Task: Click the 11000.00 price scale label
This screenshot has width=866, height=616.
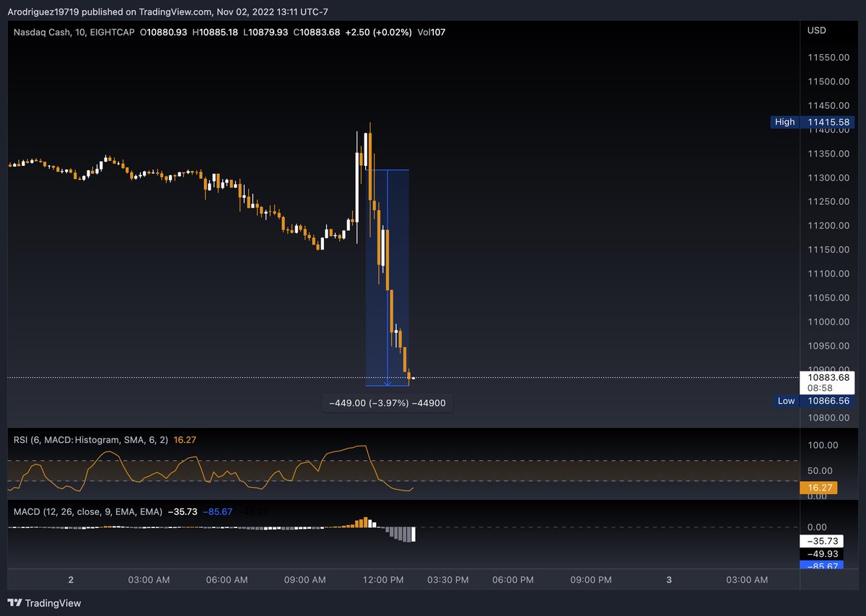Action: tap(828, 322)
